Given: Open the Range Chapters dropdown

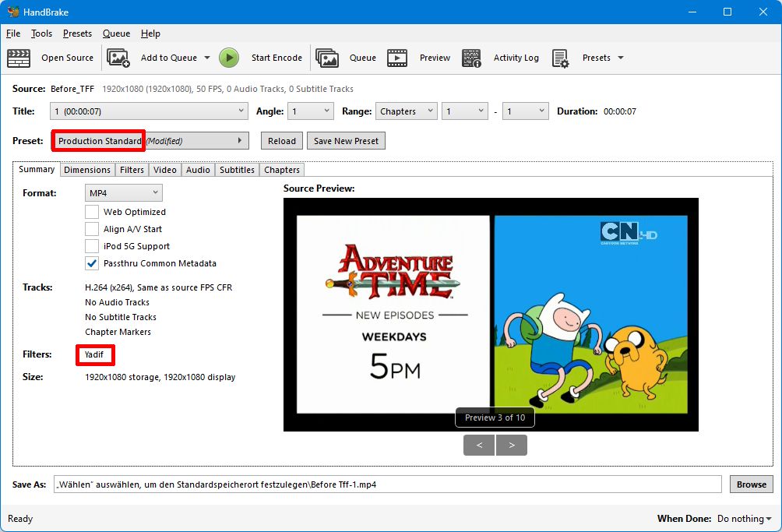Looking at the screenshot, I should [406, 111].
